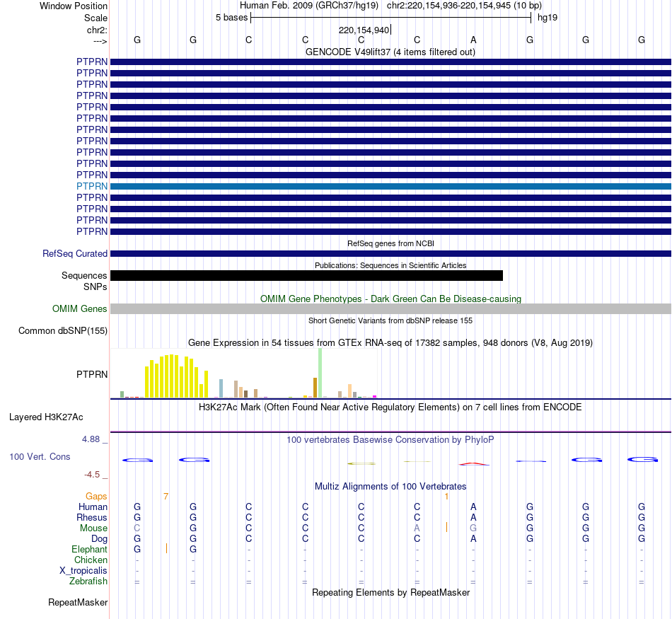The width and height of the screenshot is (672, 619).
Task: Select the Dog alignment row label
Action: [x=99, y=539]
